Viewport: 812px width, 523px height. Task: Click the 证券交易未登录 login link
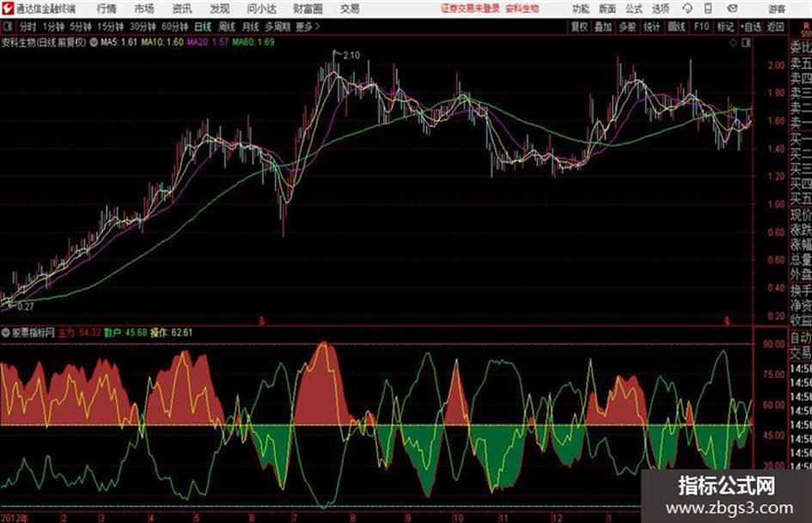pyautogui.click(x=470, y=9)
